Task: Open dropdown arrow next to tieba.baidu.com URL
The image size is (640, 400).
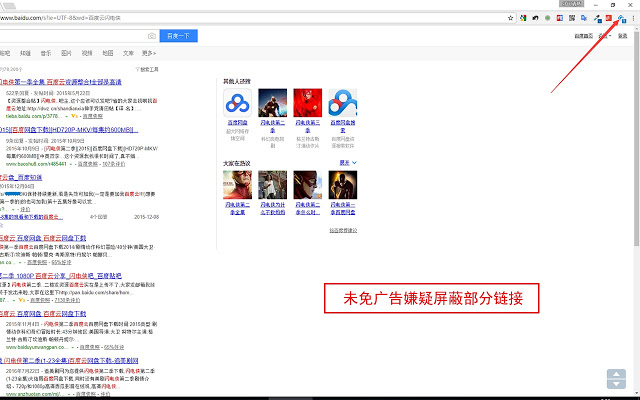Action: coord(67,117)
